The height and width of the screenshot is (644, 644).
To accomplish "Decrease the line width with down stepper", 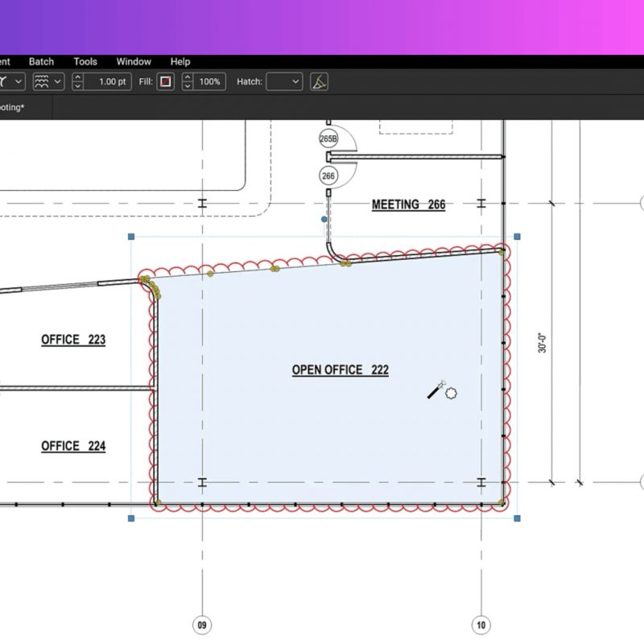I will tap(77, 86).
